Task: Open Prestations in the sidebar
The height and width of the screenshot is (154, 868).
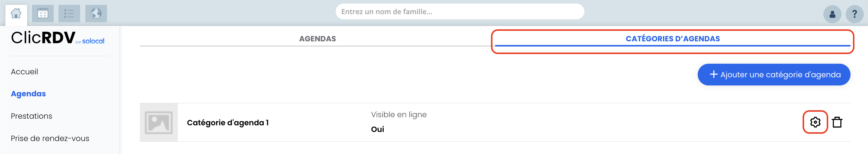Action: (31, 116)
